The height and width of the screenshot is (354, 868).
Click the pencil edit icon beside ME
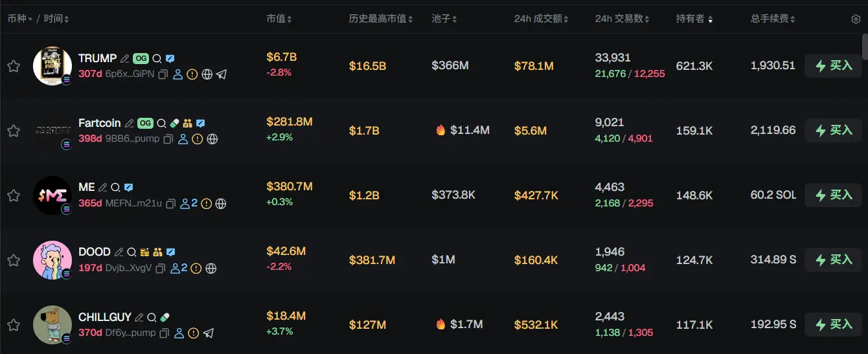pos(102,188)
